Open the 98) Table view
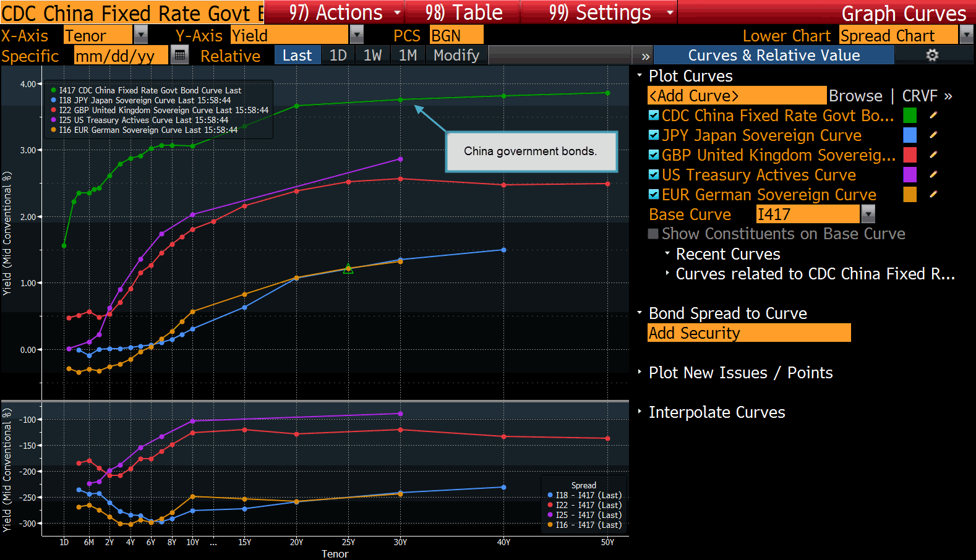Screen dimensions: 976x560 [464, 12]
